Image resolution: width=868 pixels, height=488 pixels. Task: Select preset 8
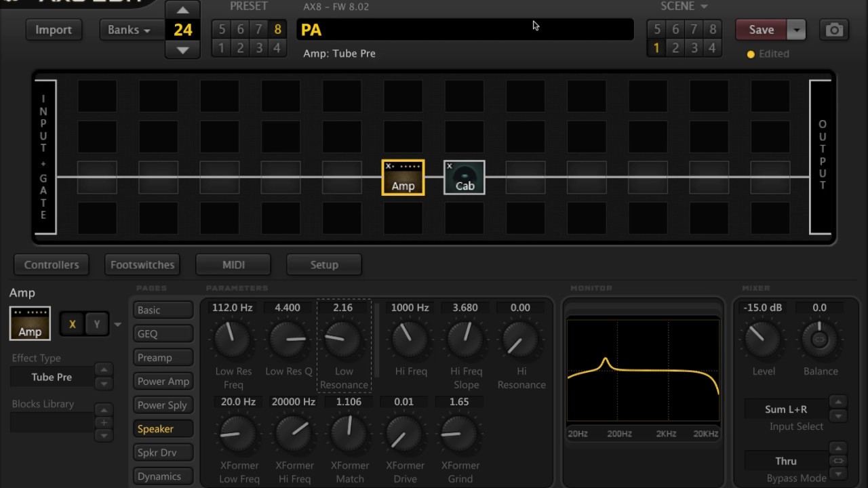[x=277, y=29]
